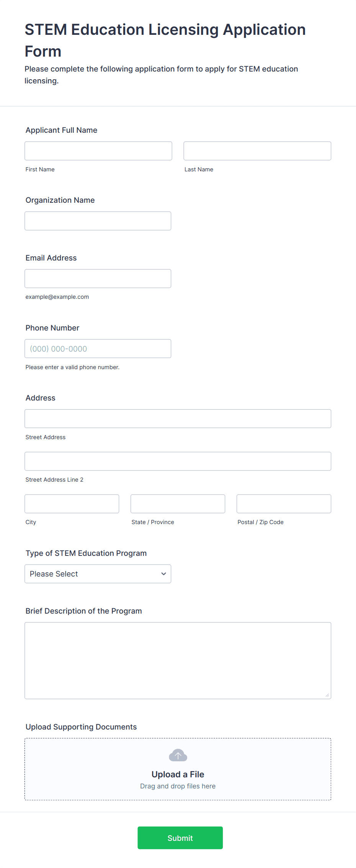Activate the Phone Number field

click(x=98, y=349)
